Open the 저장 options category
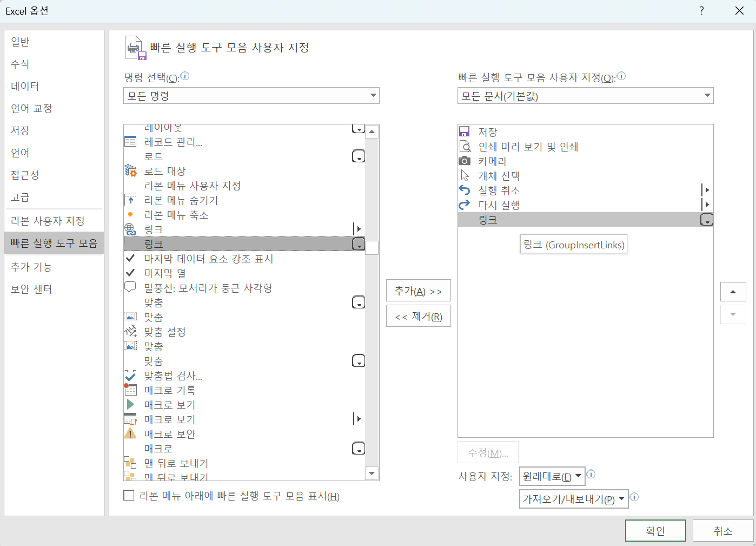 click(54, 130)
